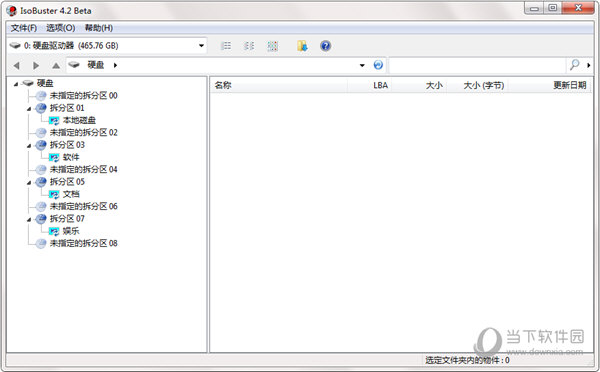
Task: Select 未指定的拆分区 08
Action: tap(83, 243)
